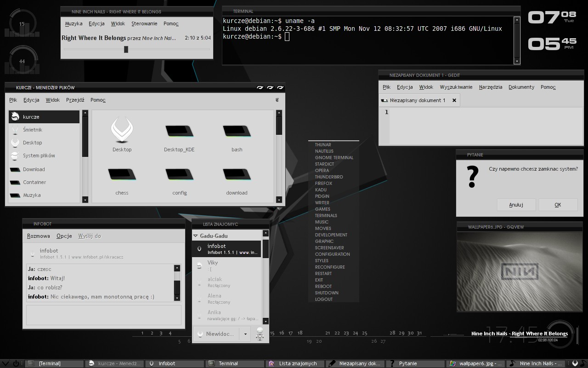The width and height of the screenshot is (588, 368).
Task: Select infobot contact in Lista znajomych
Action: (x=226, y=249)
